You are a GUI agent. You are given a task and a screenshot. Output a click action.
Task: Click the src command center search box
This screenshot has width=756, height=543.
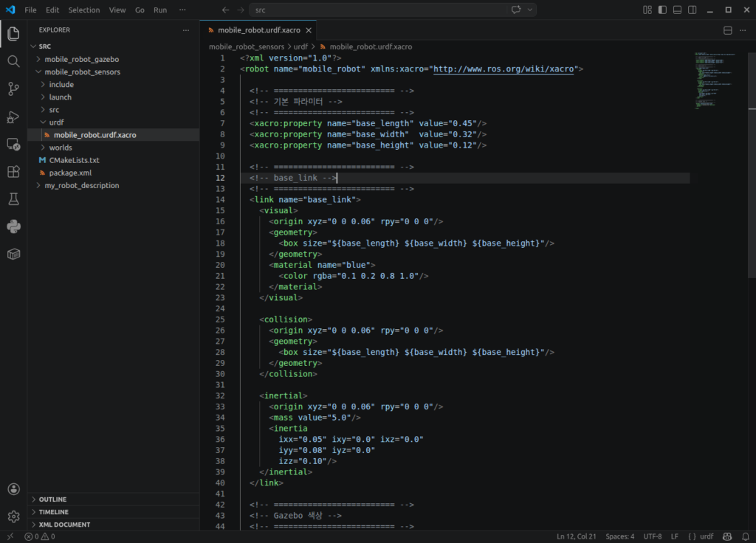pyautogui.click(x=379, y=10)
